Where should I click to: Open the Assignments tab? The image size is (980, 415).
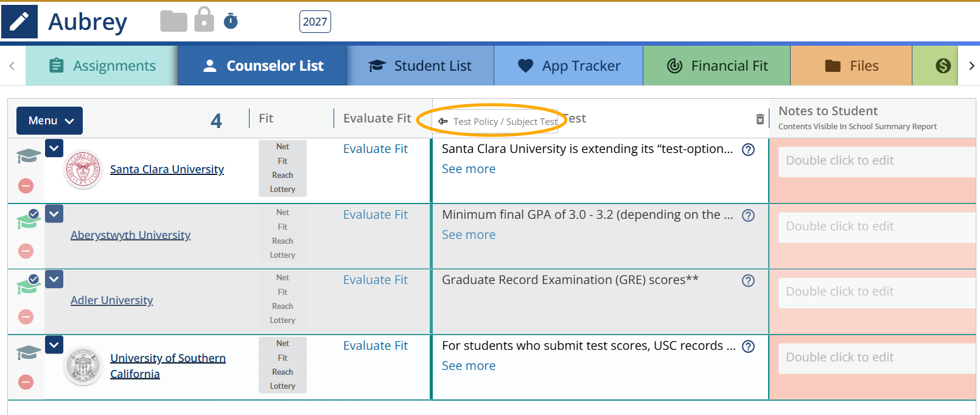tap(102, 66)
